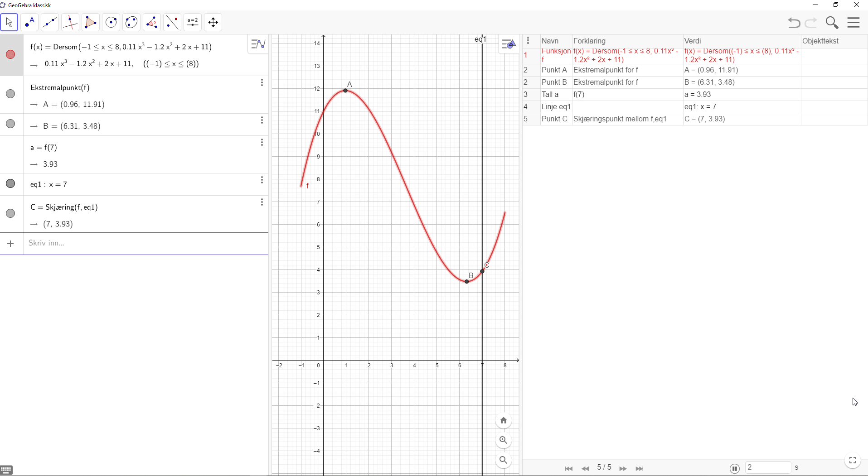Image resolution: width=868 pixels, height=476 pixels.
Task: Open construction protocol column options
Action: pos(528,41)
